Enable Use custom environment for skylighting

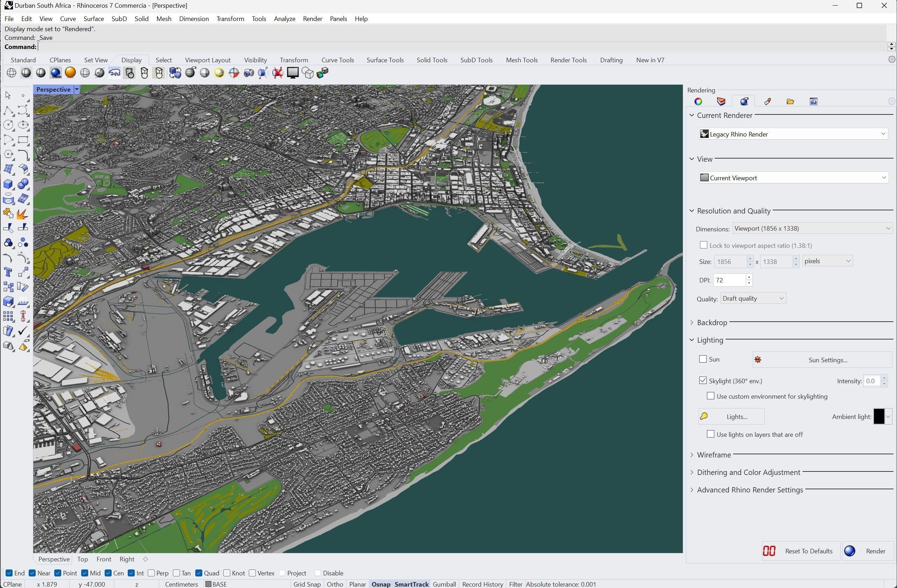coord(710,396)
